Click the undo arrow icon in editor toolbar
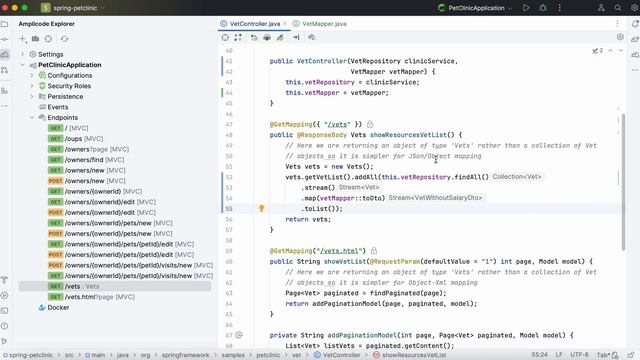The image size is (640, 360). tap(254, 37)
